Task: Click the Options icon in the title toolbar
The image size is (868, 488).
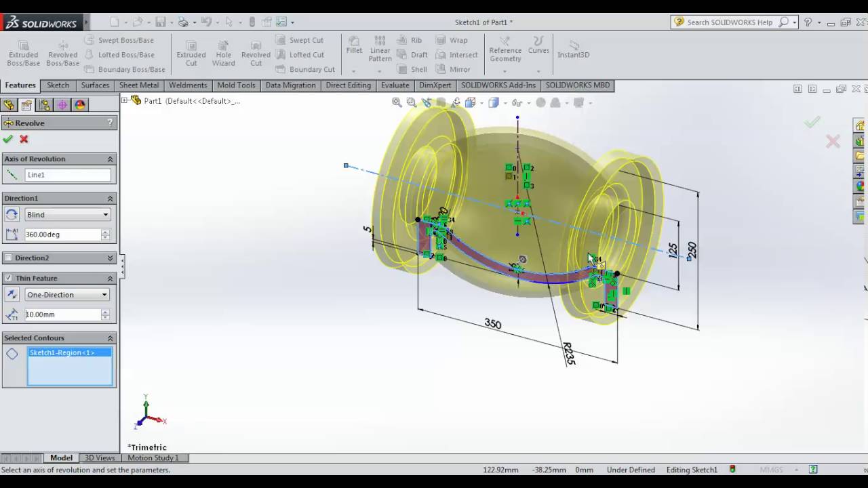Action: point(282,22)
